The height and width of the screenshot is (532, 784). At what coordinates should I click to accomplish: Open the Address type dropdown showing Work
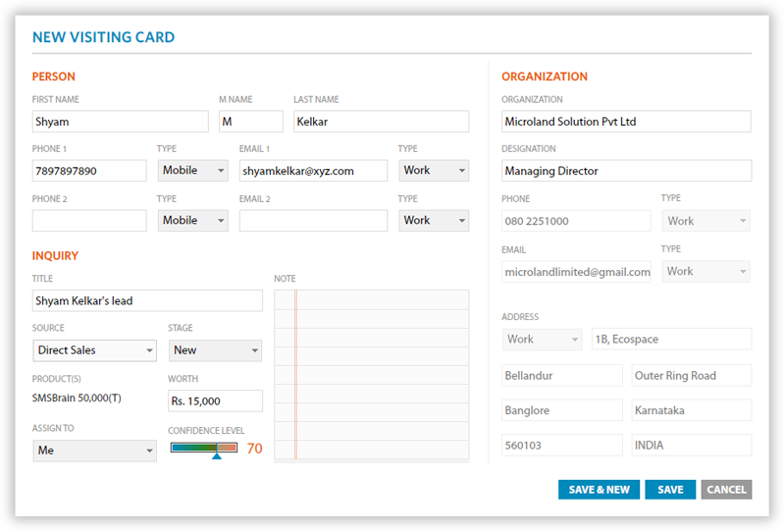pos(542,339)
